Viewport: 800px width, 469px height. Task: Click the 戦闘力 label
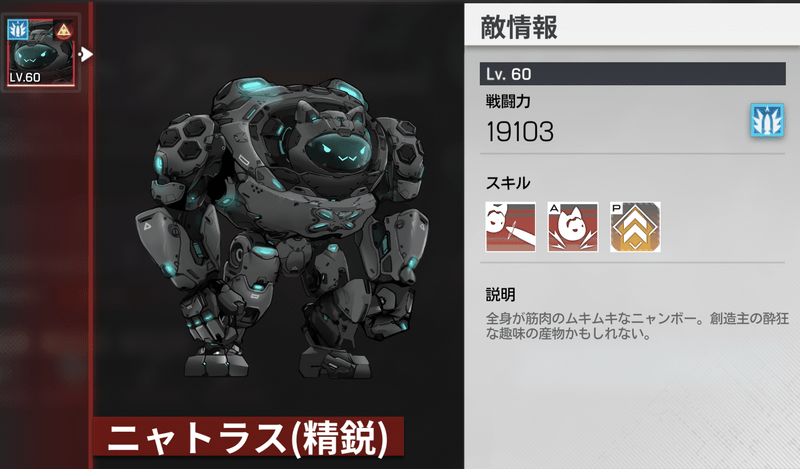(x=508, y=102)
